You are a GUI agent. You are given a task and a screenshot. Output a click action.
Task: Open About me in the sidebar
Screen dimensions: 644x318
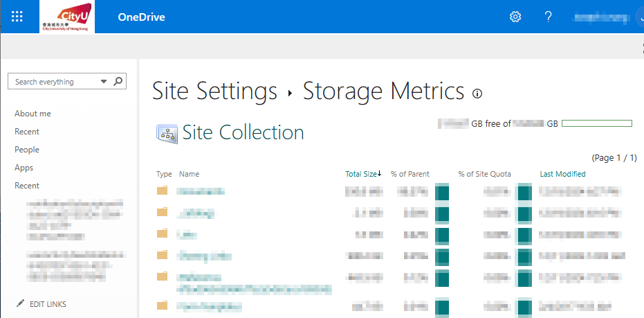[33, 114]
